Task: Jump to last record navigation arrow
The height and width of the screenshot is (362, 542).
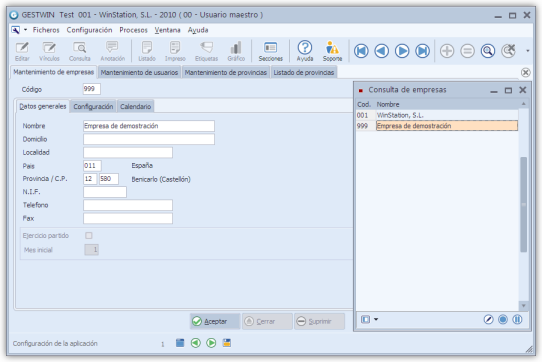Action: (422, 51)
